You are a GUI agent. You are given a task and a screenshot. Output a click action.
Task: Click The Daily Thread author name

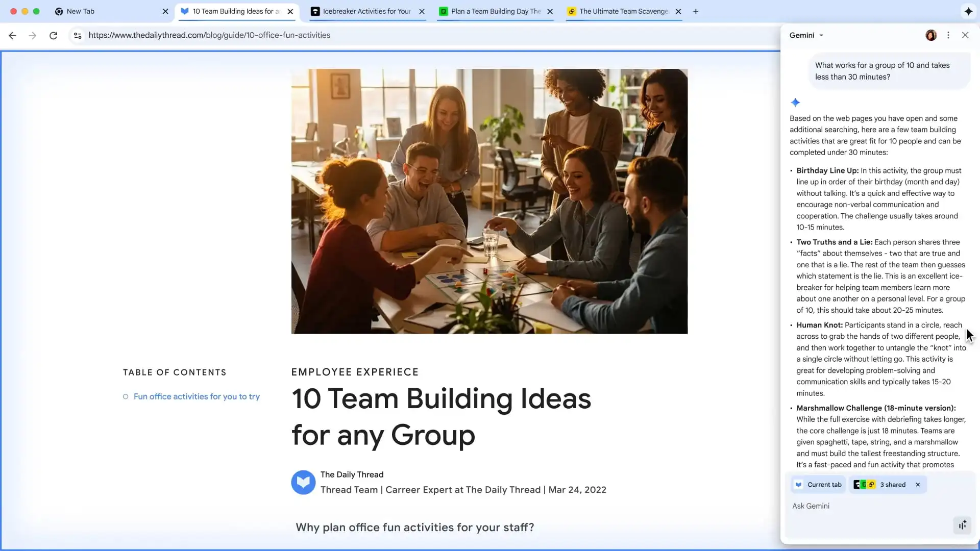click(x=352, y=474)
